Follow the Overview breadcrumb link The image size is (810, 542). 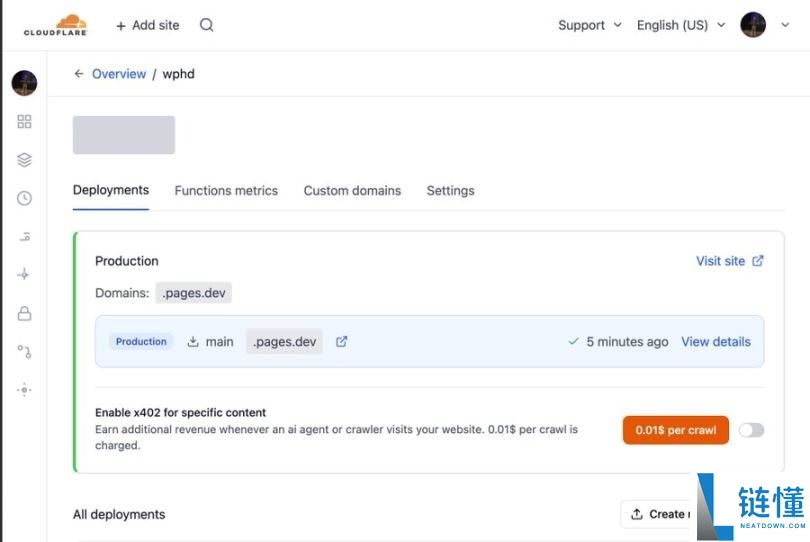tap(119, 74)
